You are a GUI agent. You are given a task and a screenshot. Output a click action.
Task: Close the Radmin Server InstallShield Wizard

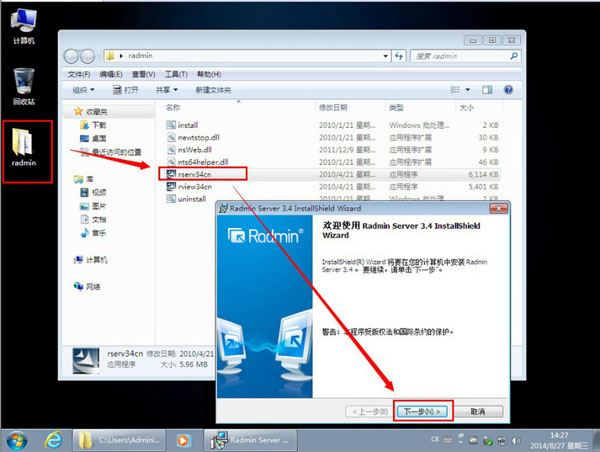coord(499,209)
